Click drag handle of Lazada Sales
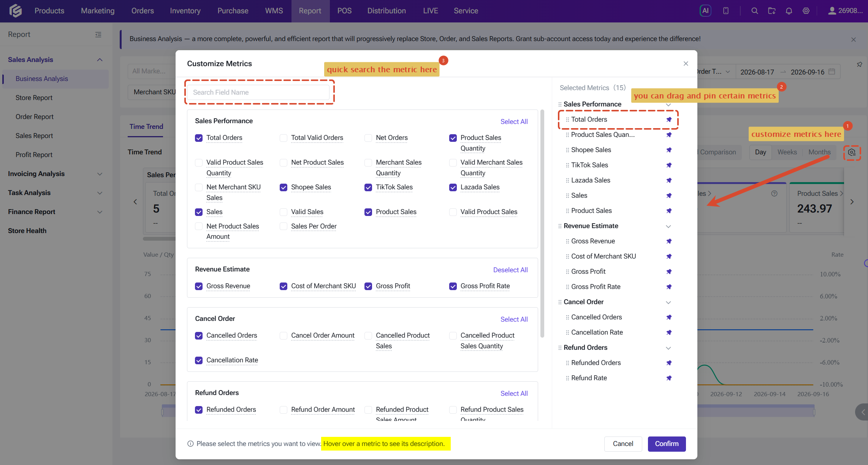The image size is (868, 465). coord(567,180)
